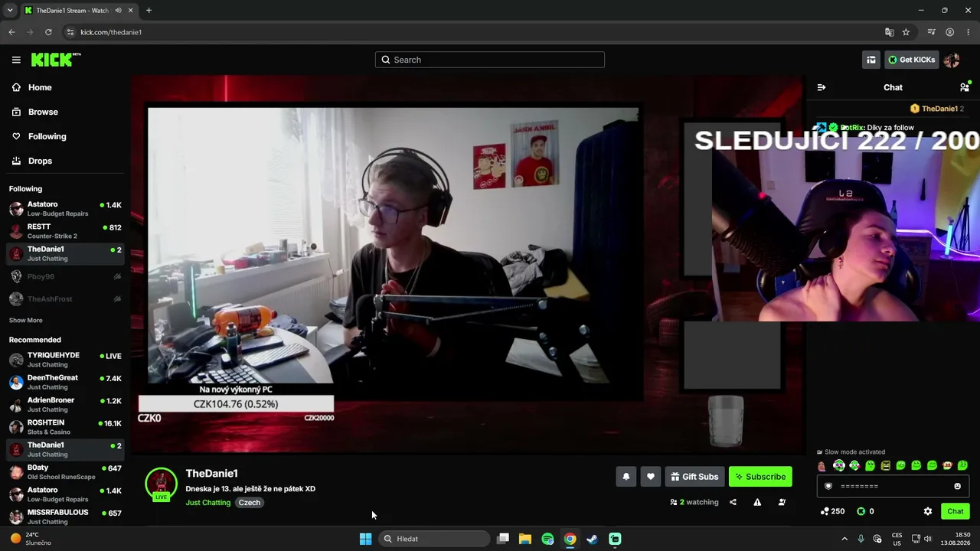This screenshot has height=551, width=980.
Task: Open MISSRFABULOUS recommended channel
Action: [64, 517]
